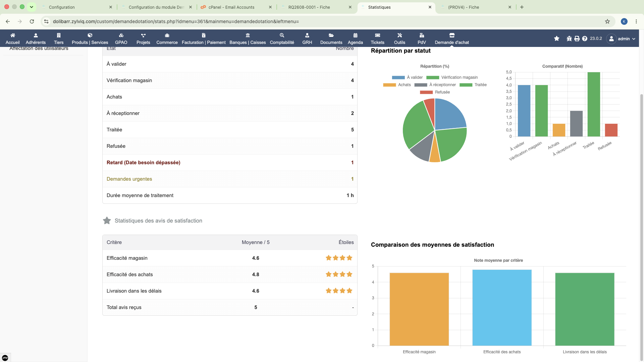This screenshot has width=644, height=362.
Task: Open the help question mark icon
Action: 585,39
